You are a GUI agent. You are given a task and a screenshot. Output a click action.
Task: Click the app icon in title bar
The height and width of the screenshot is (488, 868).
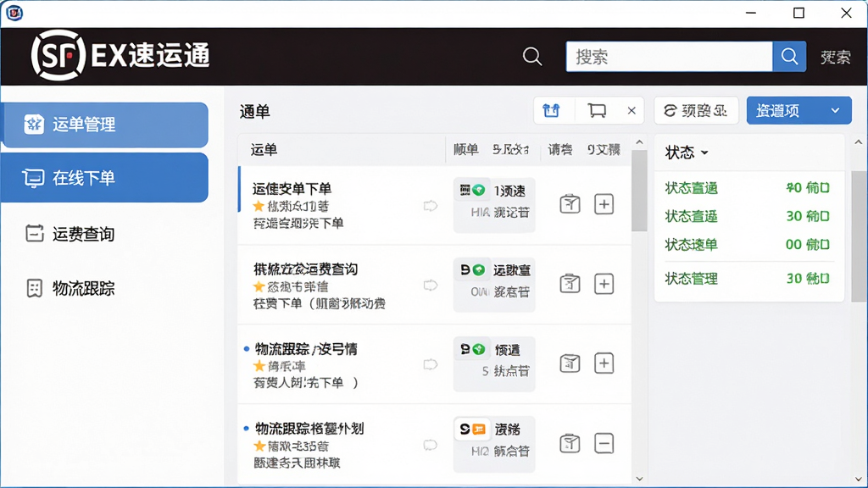pos(14,13)
